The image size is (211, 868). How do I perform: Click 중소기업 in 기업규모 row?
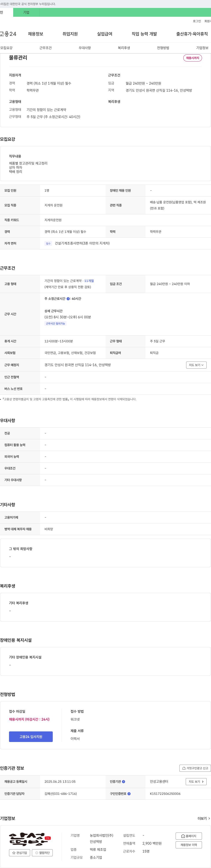[96, 857]
